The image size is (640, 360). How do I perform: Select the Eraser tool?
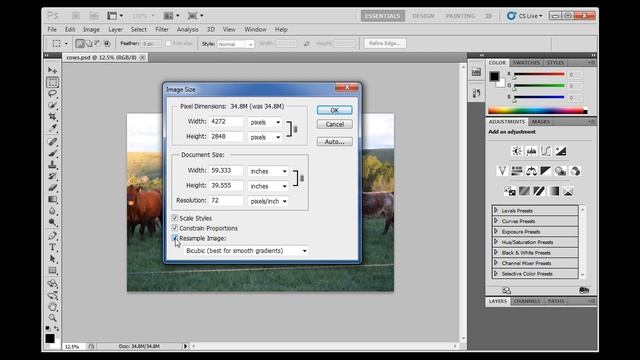tap(52, 187)
